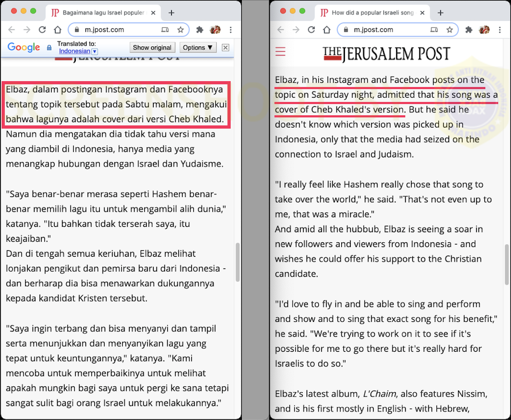Close the 'Bagaimana lagu Israel populer' tab
The width and height of the screenshot is (511, 420).
click(x=153, y=13)
